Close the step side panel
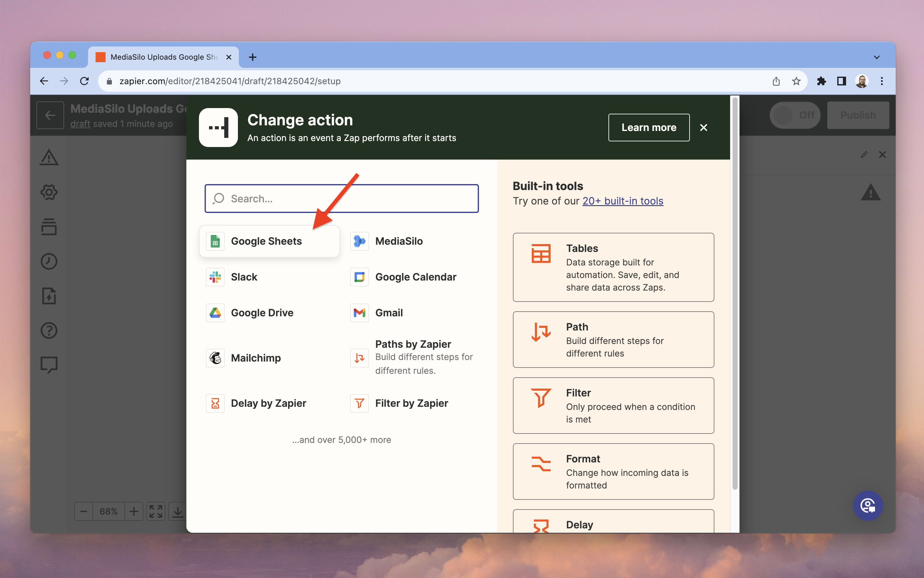924x578 pixels. pyautogui.click(x=882, y=155)
